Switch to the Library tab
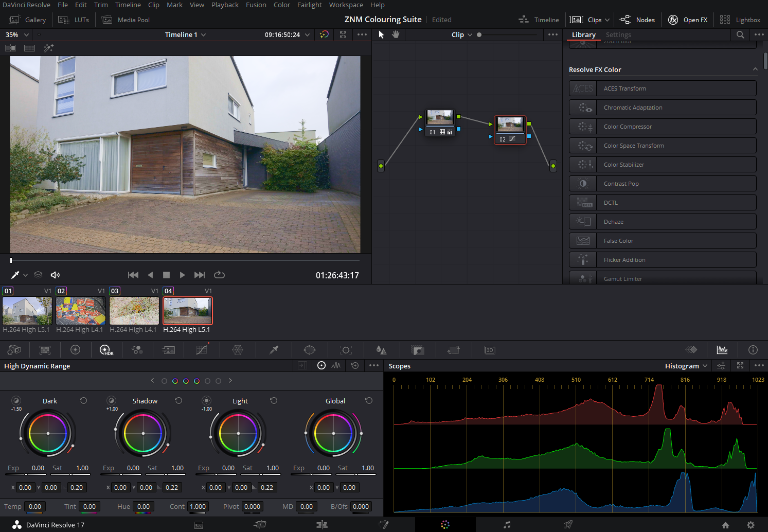The width and height of the screenshot is (768, 532). click(583, 34)
